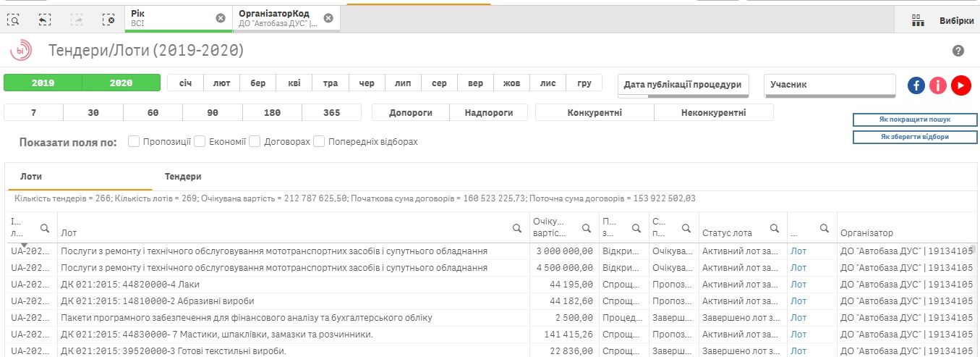Viewport: 980px width, 357px height.
Task: Check the Економії checkbox
Action: (x=200, y=141)
